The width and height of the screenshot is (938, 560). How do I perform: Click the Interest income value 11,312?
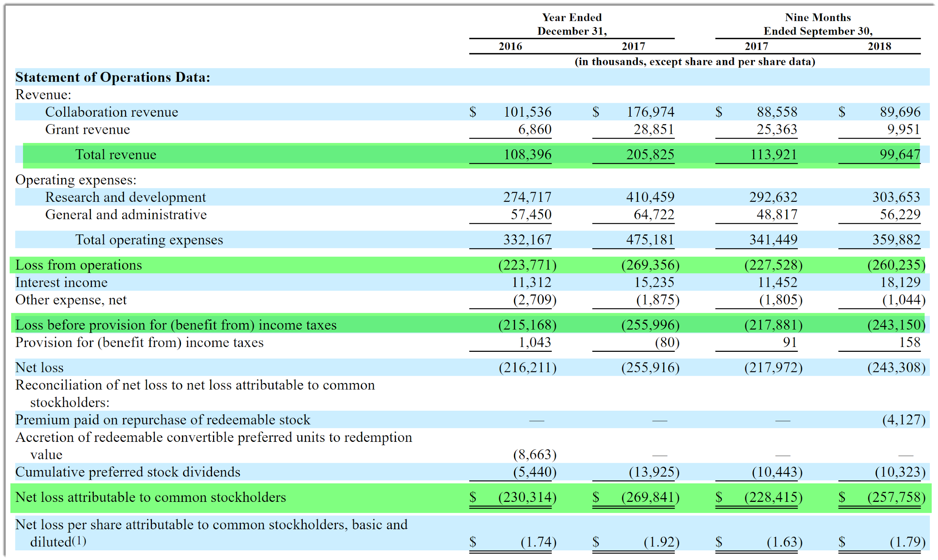(x=531, y=282)
